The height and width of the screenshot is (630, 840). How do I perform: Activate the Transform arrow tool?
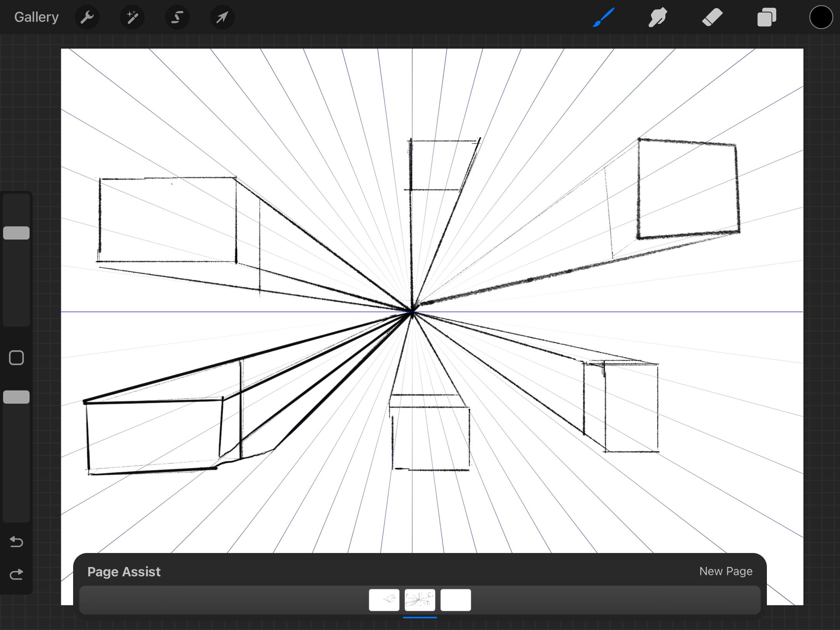click(x=222, y=17)
